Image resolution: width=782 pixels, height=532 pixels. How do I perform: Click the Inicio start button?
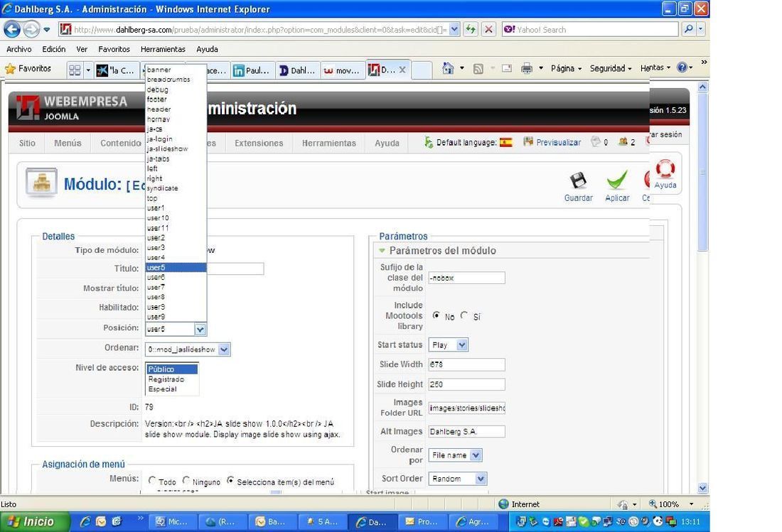[35, 521]
